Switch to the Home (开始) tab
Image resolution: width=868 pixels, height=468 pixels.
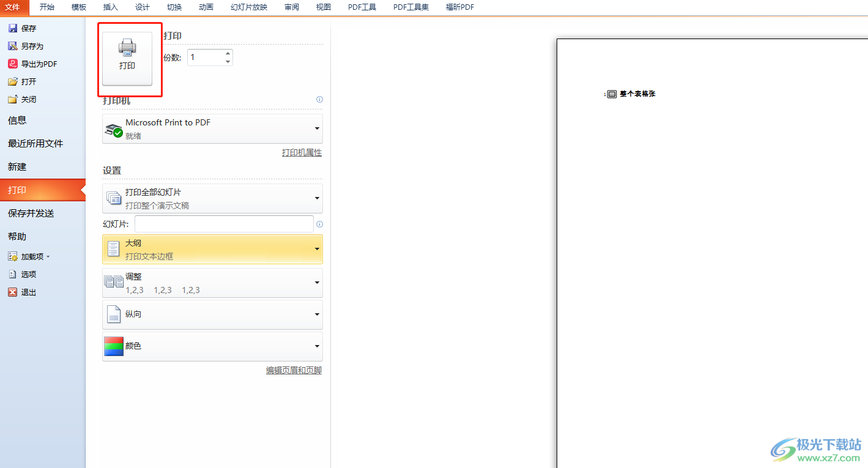click(x=47, y=7)
